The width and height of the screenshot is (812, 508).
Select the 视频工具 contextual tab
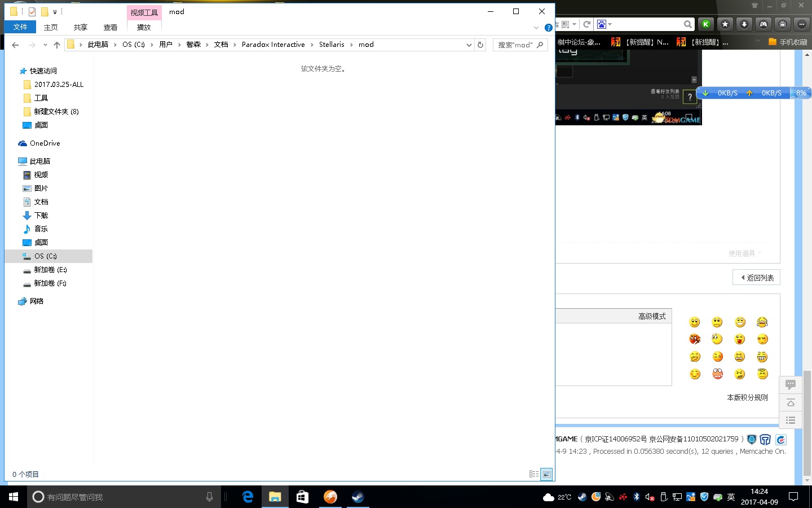[144, 12]
